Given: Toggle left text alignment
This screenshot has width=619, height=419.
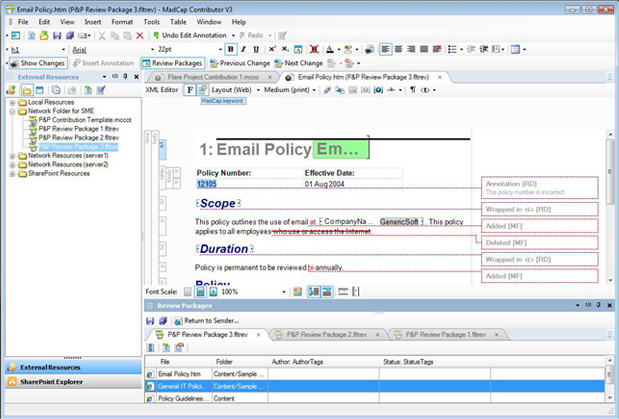Looking at the screenshot, I should pyautogui.click(x=386, y=49).
